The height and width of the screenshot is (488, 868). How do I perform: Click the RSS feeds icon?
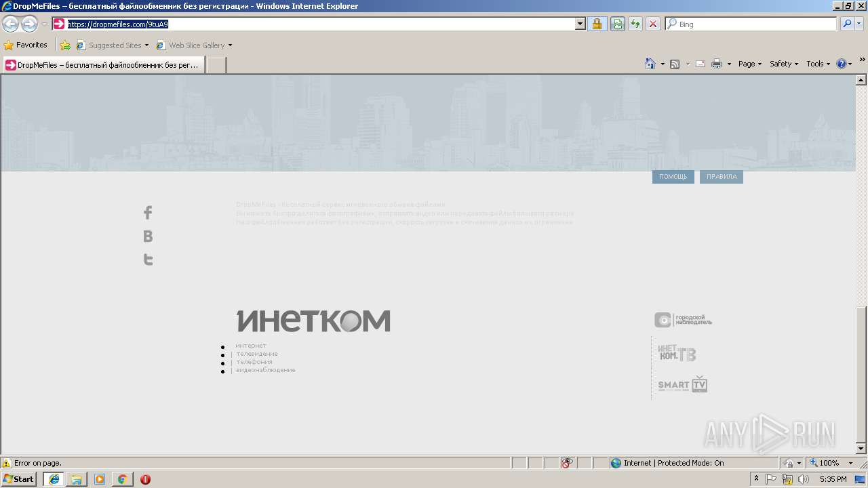[675, 64]
